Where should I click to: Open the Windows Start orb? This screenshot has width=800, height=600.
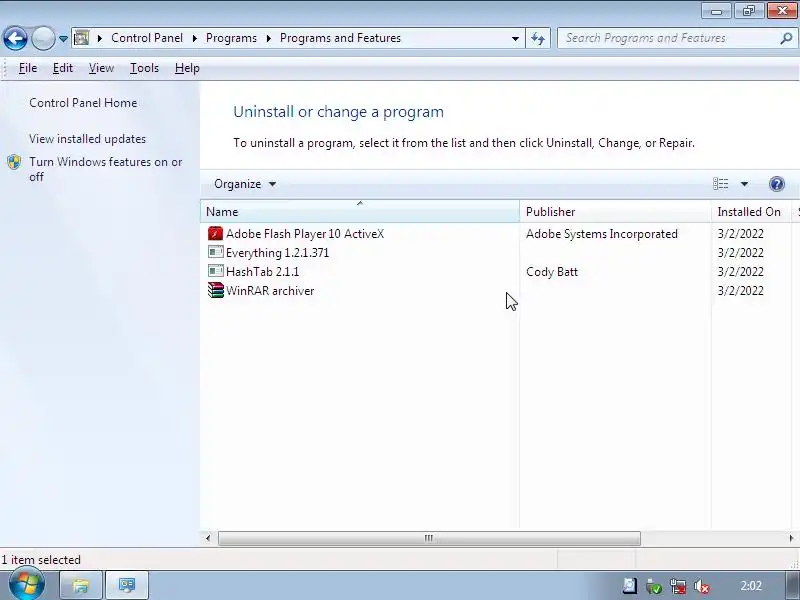click(26, 584)
